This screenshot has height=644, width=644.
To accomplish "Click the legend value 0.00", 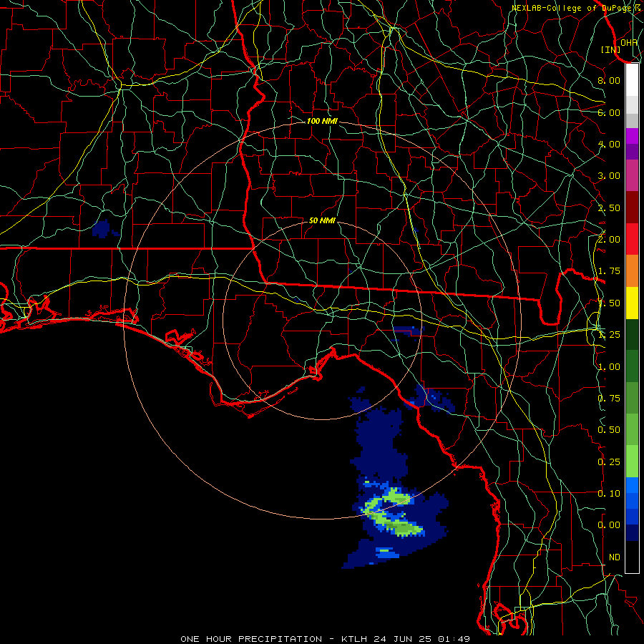I will [609, 525].
